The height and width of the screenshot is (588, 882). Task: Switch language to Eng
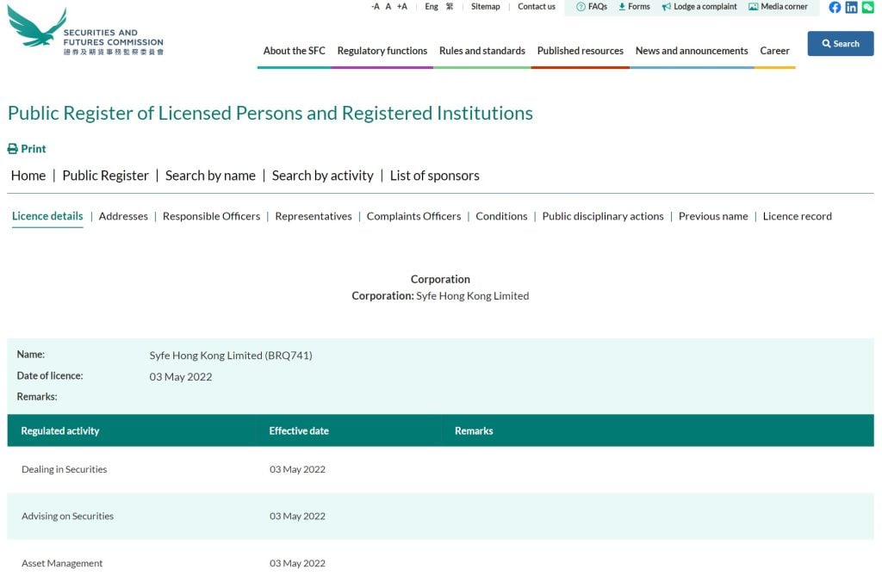432,7
